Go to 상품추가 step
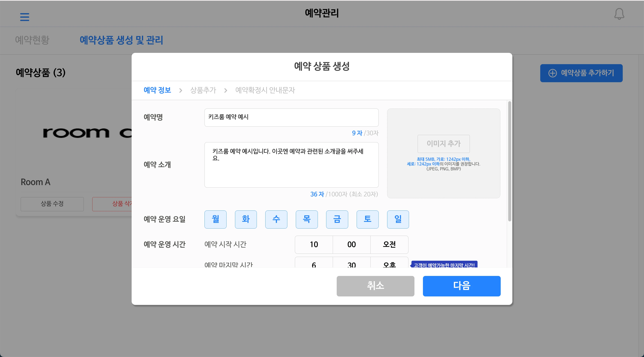644x357 pixels. tap(203, 90)
